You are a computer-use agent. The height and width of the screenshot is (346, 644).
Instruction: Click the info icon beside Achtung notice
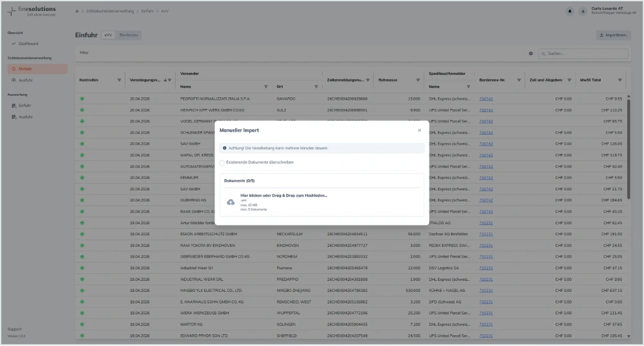225,148
